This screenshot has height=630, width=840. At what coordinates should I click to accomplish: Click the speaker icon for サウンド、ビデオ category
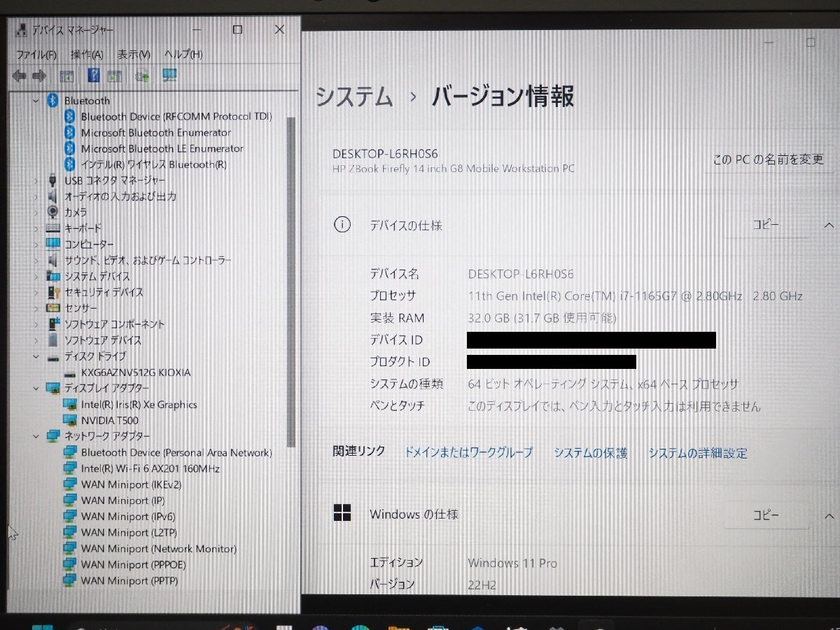point(53,260)
